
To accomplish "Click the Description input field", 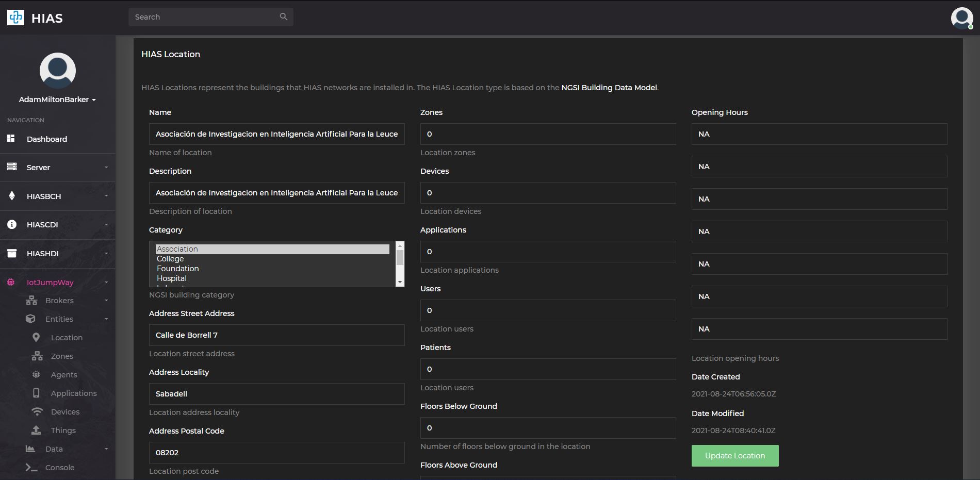I will tap(277, 193).
